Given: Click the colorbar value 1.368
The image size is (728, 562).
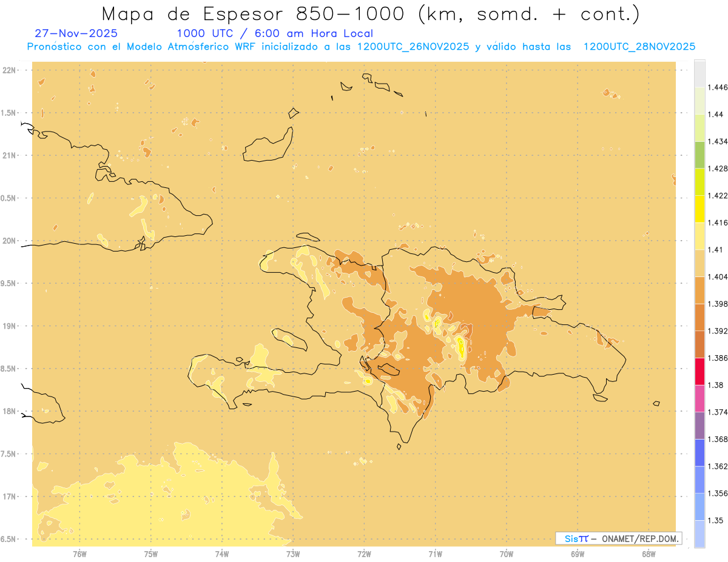Looking at the screenshot, I should (x=717, y=440).
